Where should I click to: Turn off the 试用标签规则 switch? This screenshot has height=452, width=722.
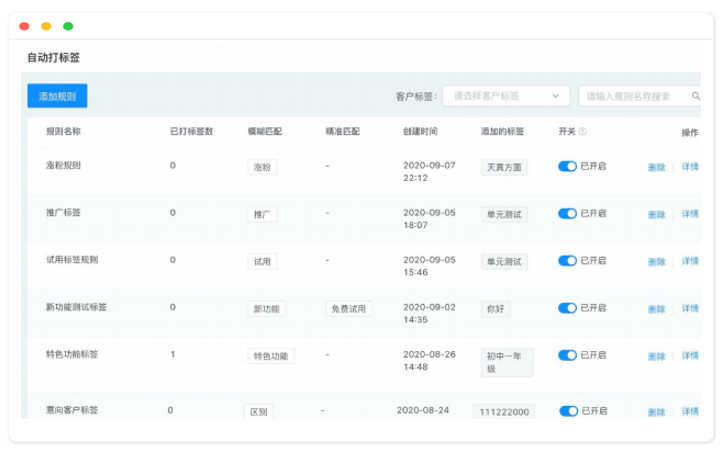[x=567, y=260]
